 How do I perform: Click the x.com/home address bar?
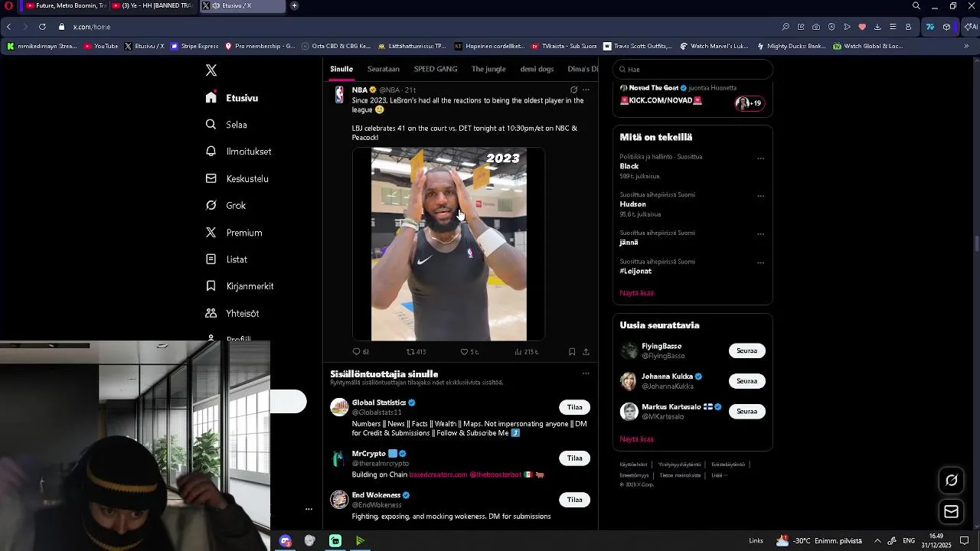click(x=92, y=27)
